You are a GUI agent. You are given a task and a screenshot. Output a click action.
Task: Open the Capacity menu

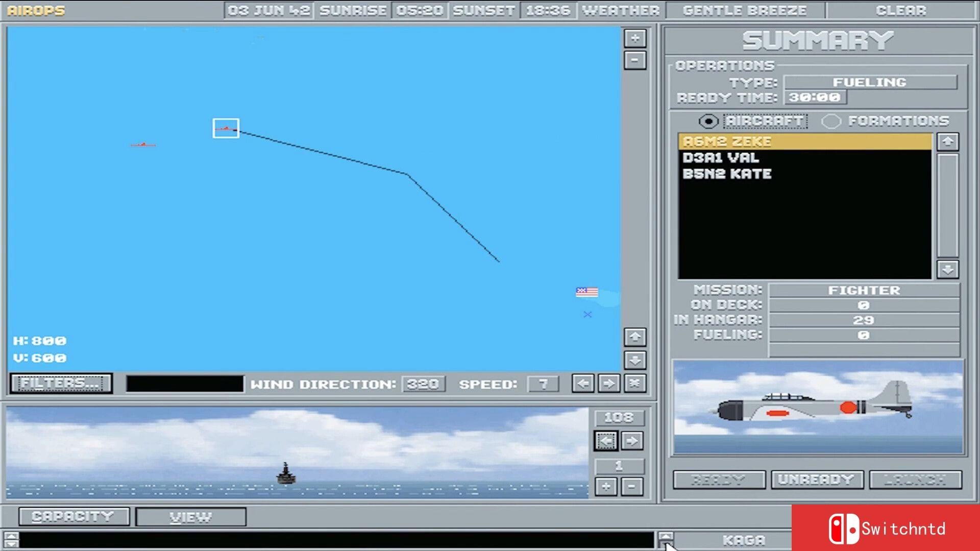(74, 516)
